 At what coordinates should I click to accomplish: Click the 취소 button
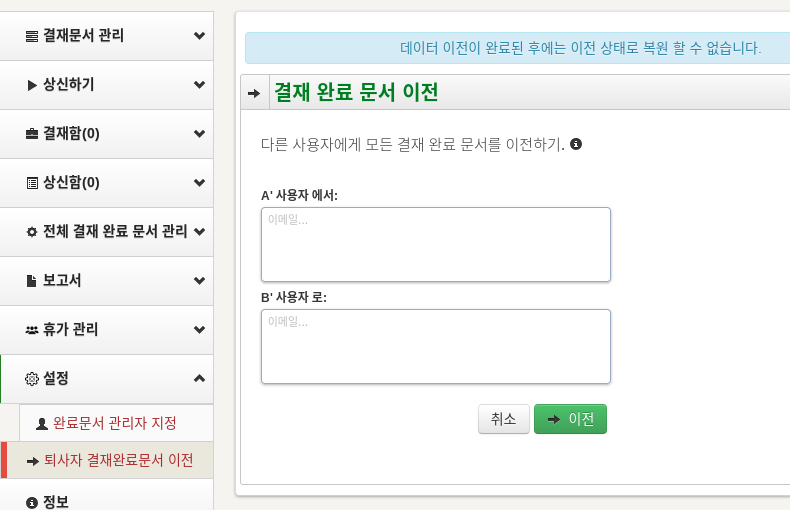point(504,419)
